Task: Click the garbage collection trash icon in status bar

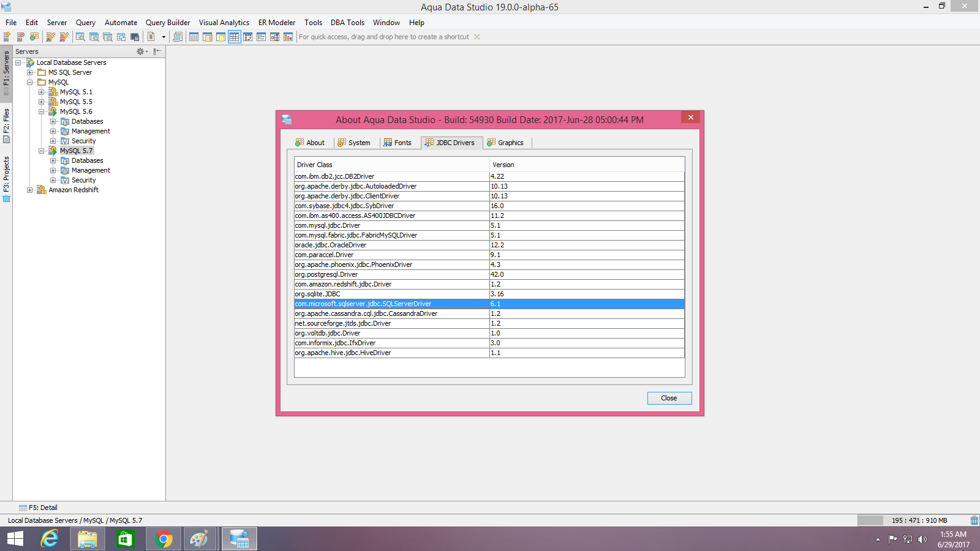Action: point(974,520)
